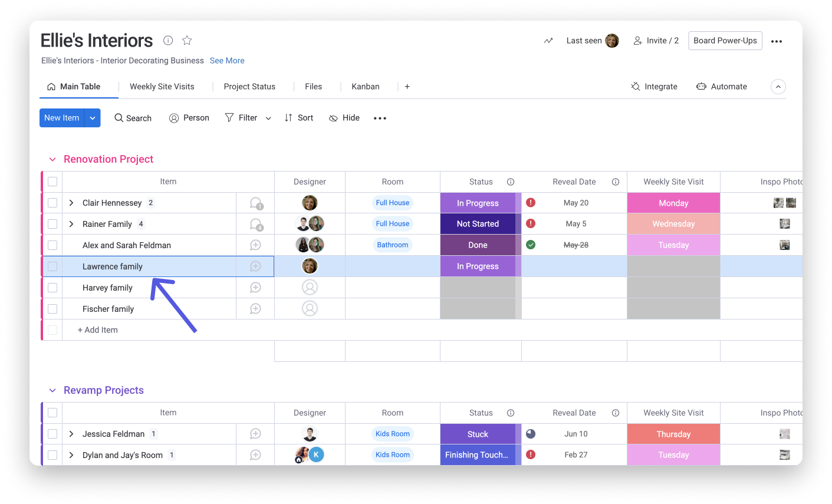The image size is (832, 504).
Task: Click + Add Item in Renovation Project
Action: (98, 330)
